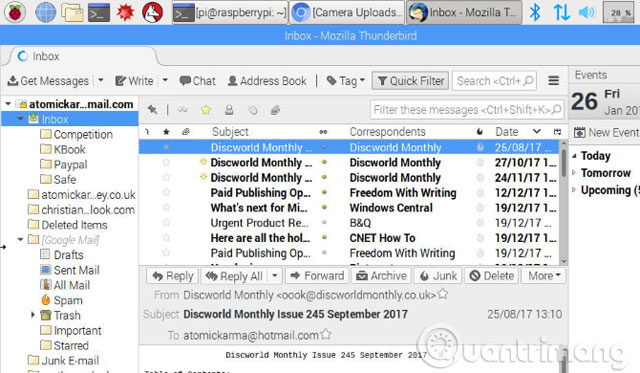Sort messages by Date column
The width and height of the screenshot is (640, 373).
[507, 132]
